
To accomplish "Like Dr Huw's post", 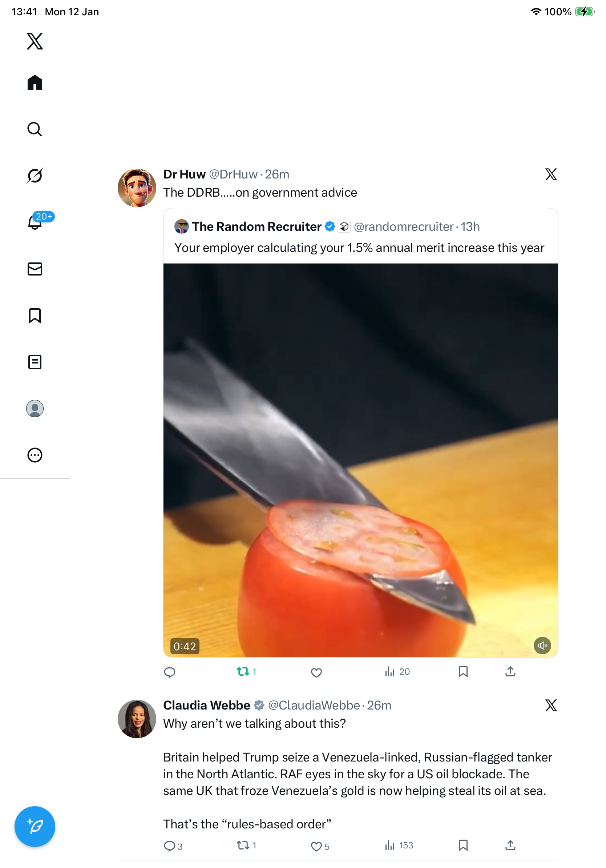I will tap(316, 672).
